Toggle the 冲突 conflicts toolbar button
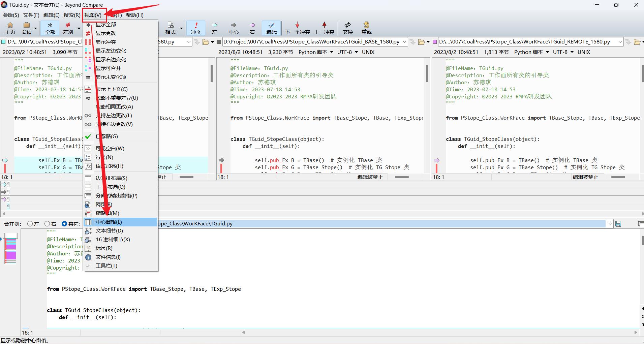This screenshot has height=344, width=644. pyautogui.click(x=196, y=28)
